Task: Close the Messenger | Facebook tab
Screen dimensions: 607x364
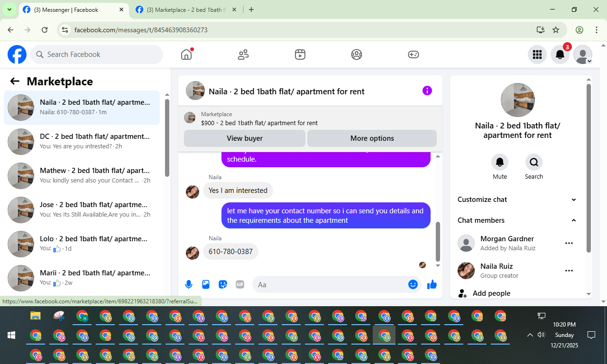Action: coord(121,9)
